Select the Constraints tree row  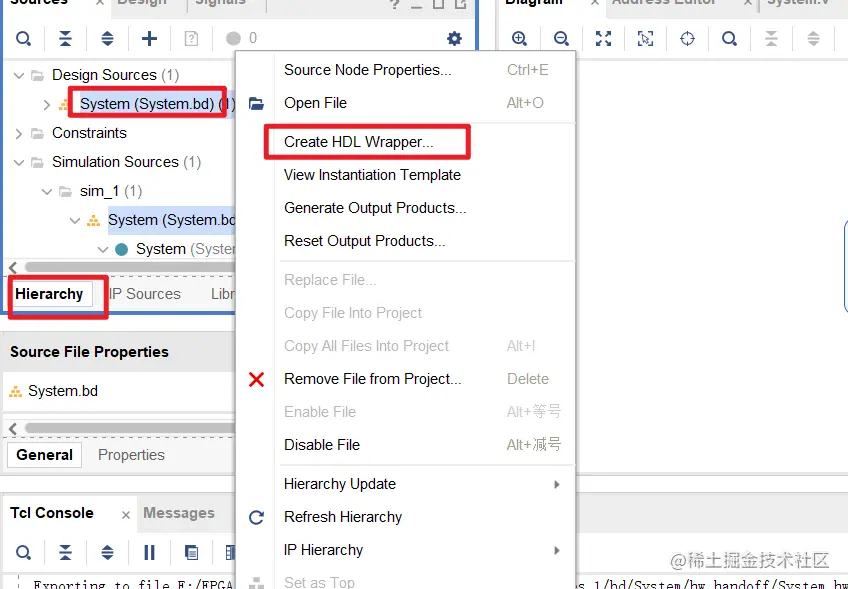(89, 133)
